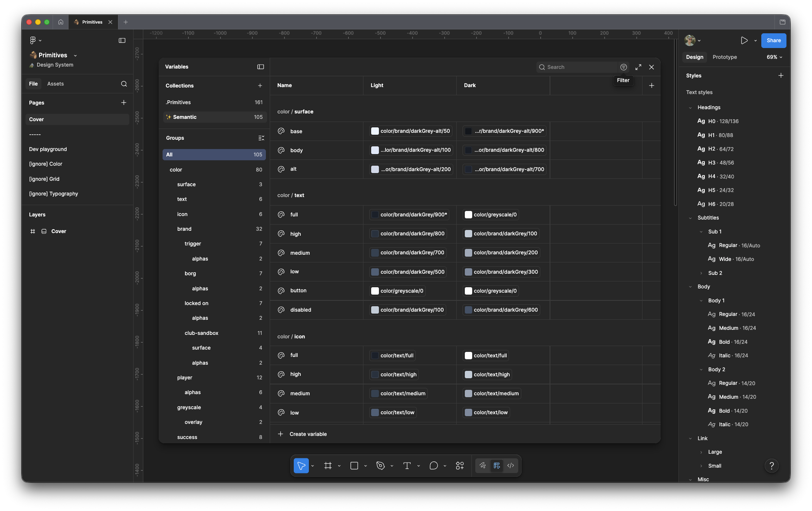Open the Present options dropdown
Viewport: 812px width, 511px height.
(755, 41)
